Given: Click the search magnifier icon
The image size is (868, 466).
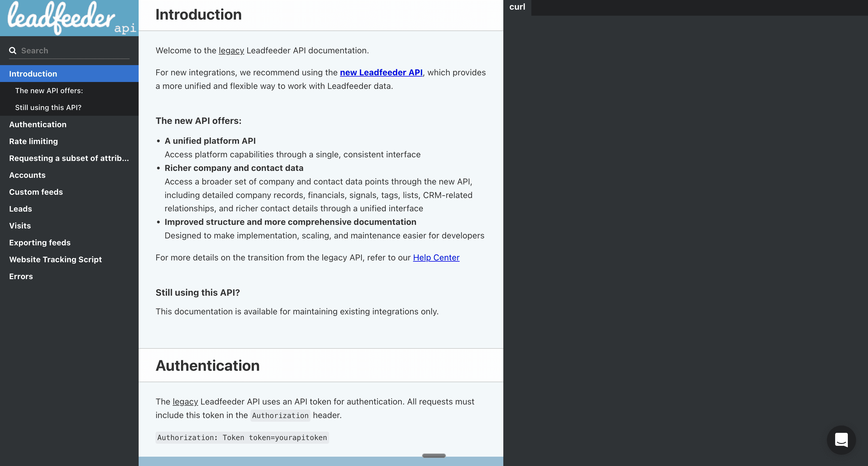Looking at the screenshot, I should click(x=13, y=51).
